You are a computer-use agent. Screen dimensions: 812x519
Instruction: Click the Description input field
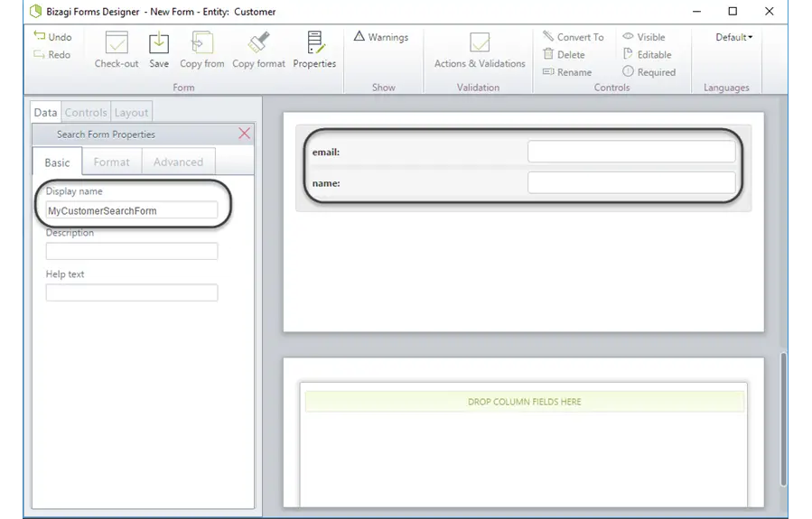point(132,251)
